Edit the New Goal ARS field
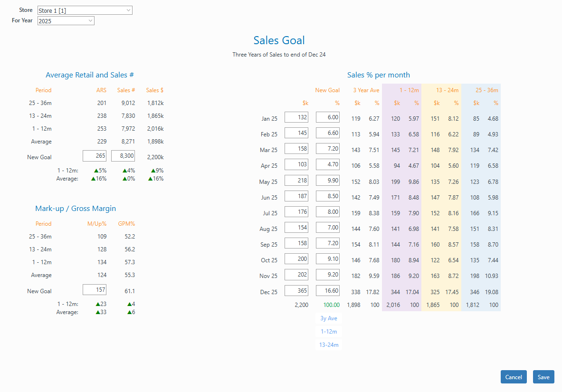 coord(95,156)
